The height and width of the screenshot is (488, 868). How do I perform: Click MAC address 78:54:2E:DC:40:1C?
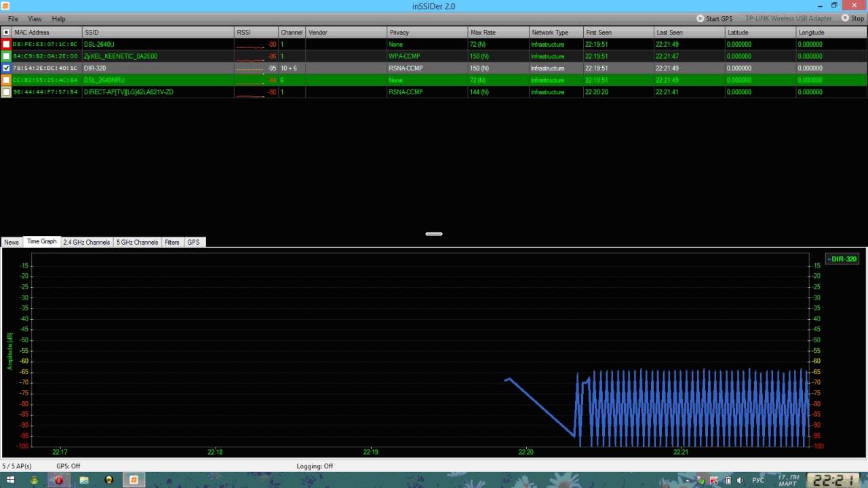[x=45, y=68]
